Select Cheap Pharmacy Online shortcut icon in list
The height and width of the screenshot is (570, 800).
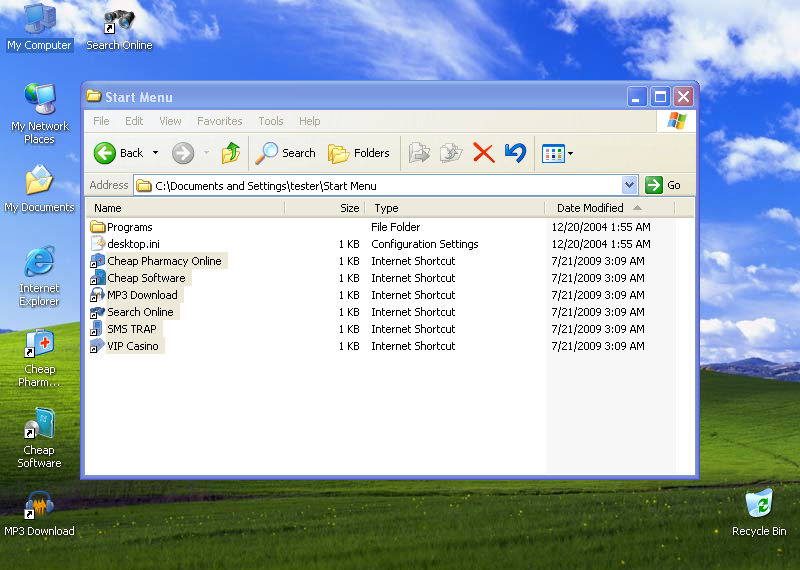click(x=97, y=261)
